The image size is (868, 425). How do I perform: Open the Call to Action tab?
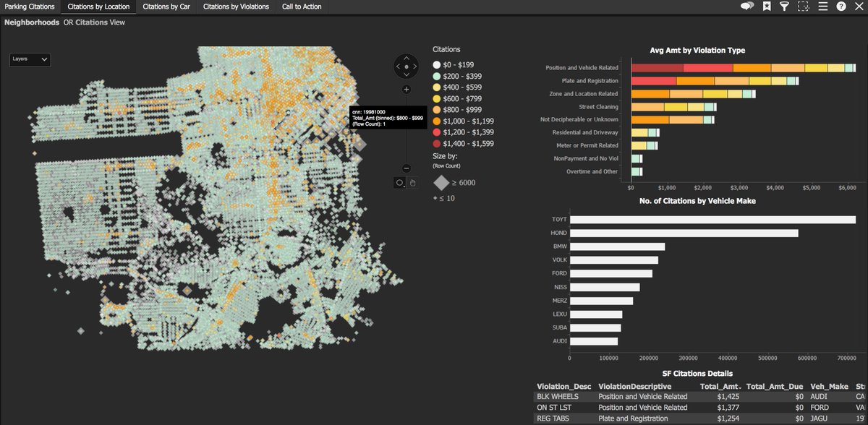point(302,7)
